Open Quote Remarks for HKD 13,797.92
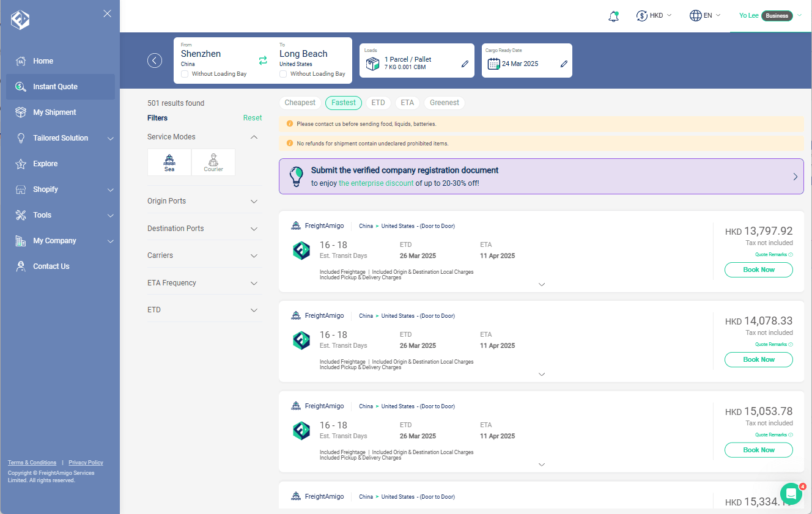Screen dimensions: 812x514 (773, 255)
